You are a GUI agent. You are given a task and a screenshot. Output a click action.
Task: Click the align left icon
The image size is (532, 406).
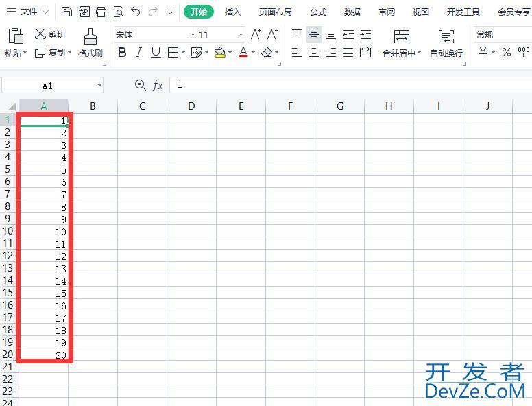click(297, 53)
